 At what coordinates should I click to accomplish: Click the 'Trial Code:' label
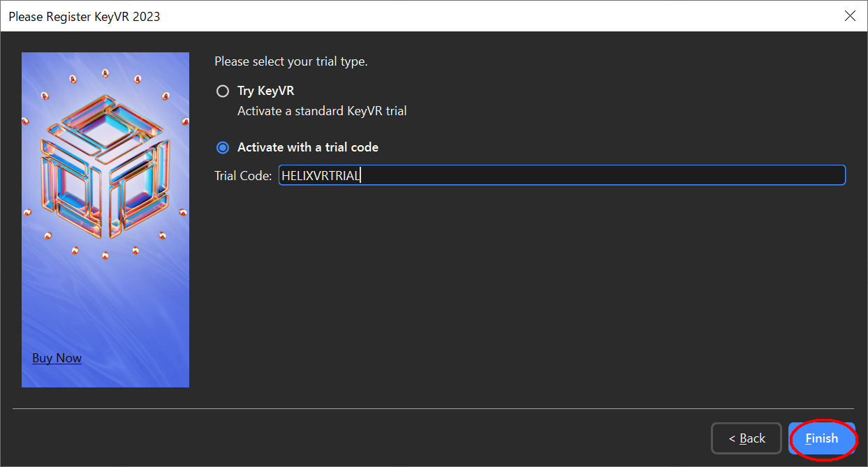pos(243,176)
